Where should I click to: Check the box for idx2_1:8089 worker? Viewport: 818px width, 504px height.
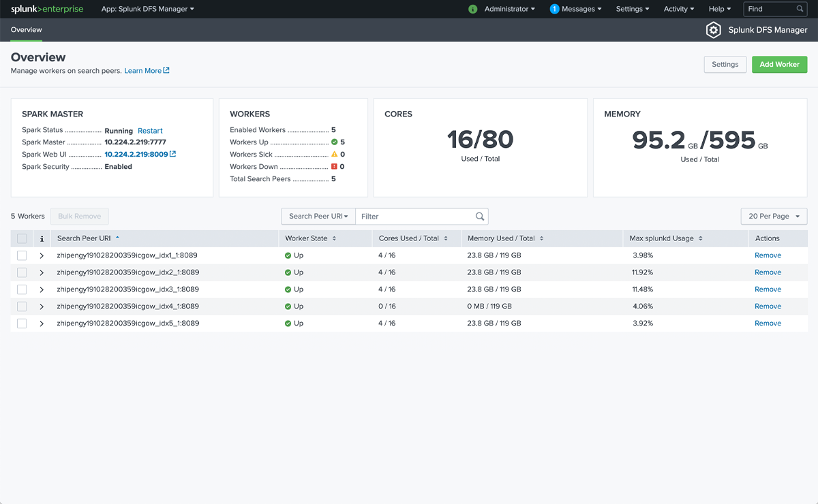(x=22, y=272)
